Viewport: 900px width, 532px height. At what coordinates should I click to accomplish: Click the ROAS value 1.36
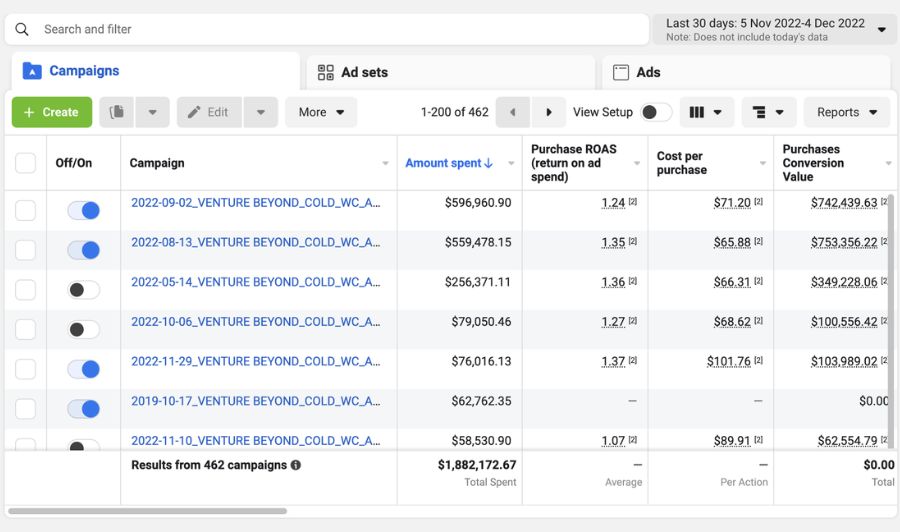(613, 282)
